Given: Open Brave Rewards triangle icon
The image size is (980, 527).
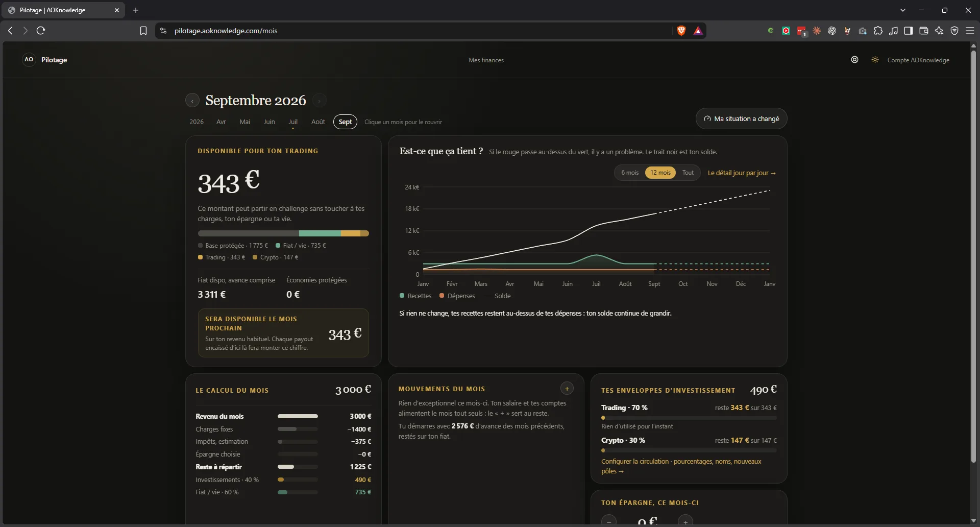Looking at the screenshot, I should tap(698, 31).
